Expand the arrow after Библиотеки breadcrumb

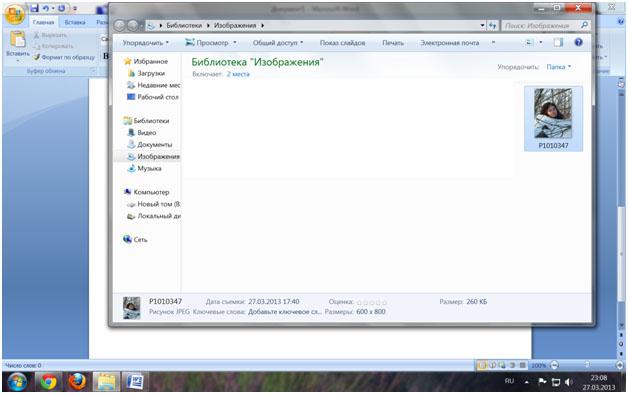point(208,25)
